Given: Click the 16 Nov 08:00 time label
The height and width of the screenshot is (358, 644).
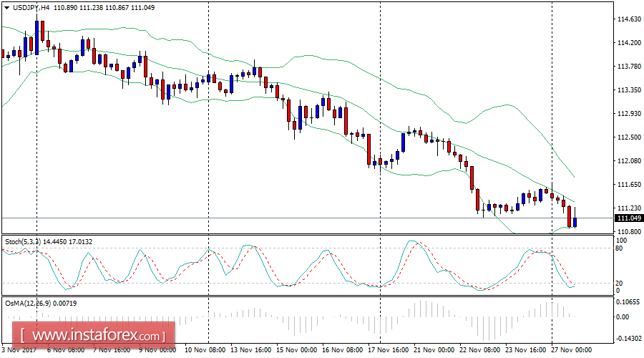Looking at the screenshot, I should point(343,350).
